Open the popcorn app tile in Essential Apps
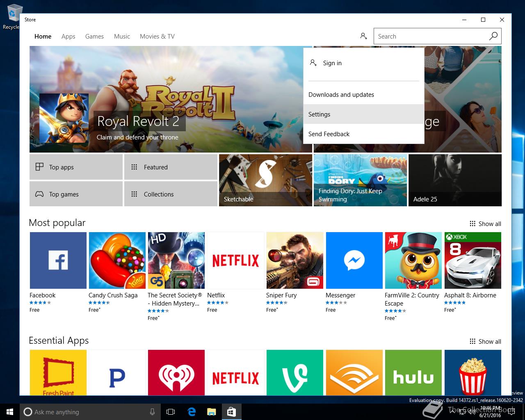 (473, 372)
